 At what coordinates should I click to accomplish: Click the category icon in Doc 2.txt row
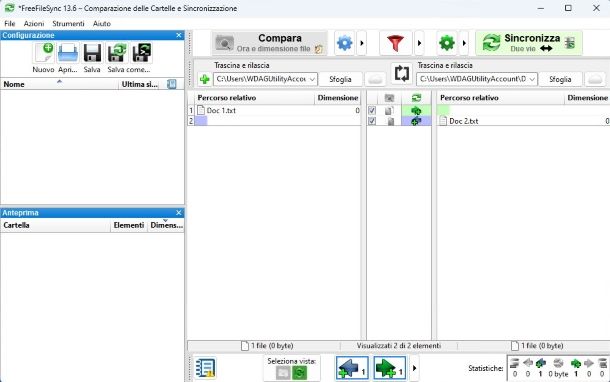pos(390,121)
